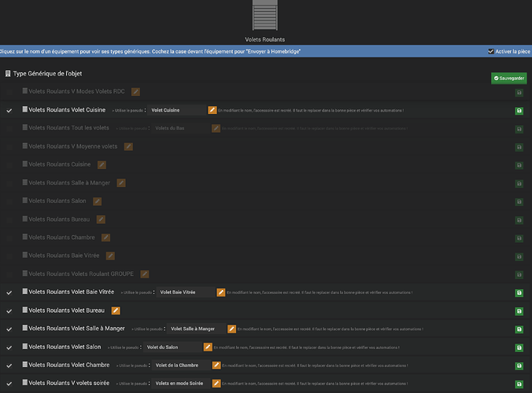This screenshot has height=393, width=532.
Task: Click edit pencil for V Modes Volets RDC
Action: [135, 92]
